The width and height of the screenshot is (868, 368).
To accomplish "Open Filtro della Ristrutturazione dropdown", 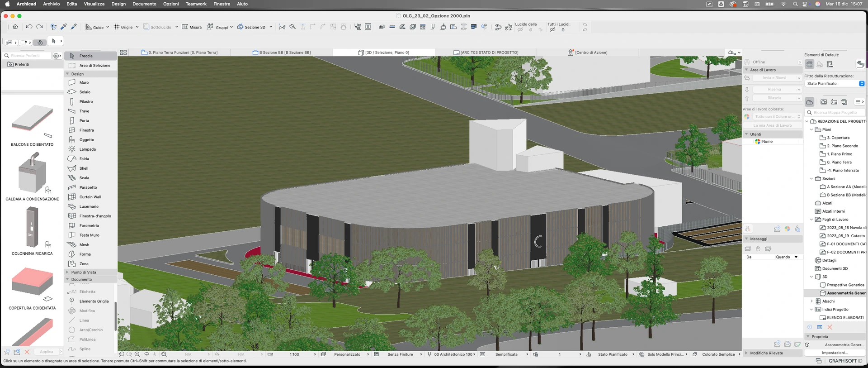I will 834,84.
